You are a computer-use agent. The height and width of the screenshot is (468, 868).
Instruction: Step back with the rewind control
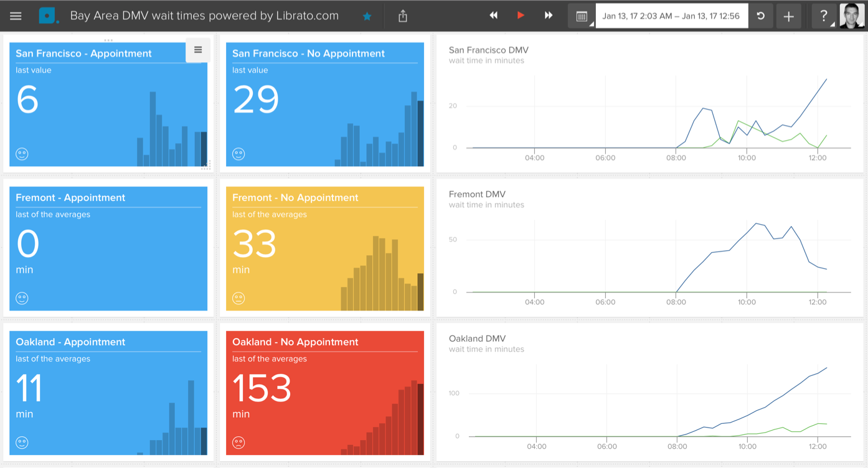point(493,16)
